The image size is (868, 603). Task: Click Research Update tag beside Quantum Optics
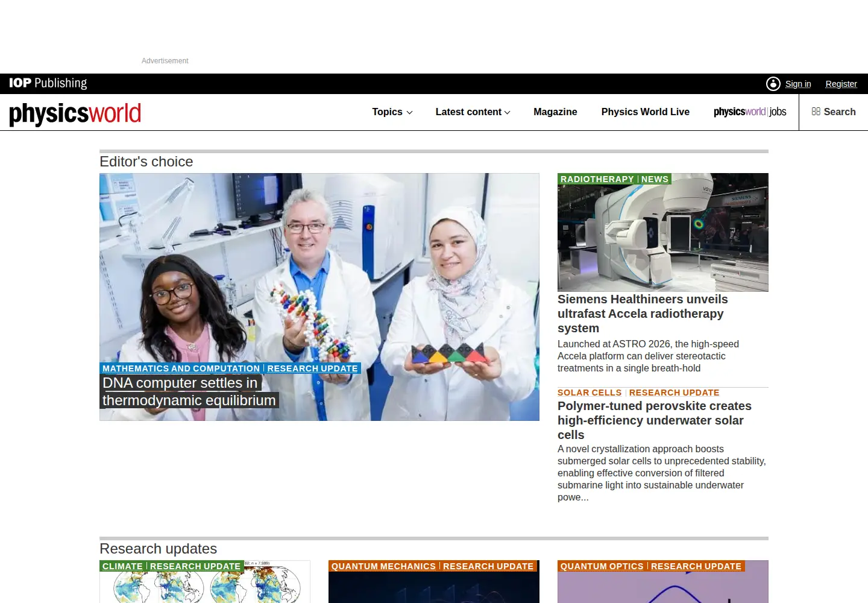(696, 566)
